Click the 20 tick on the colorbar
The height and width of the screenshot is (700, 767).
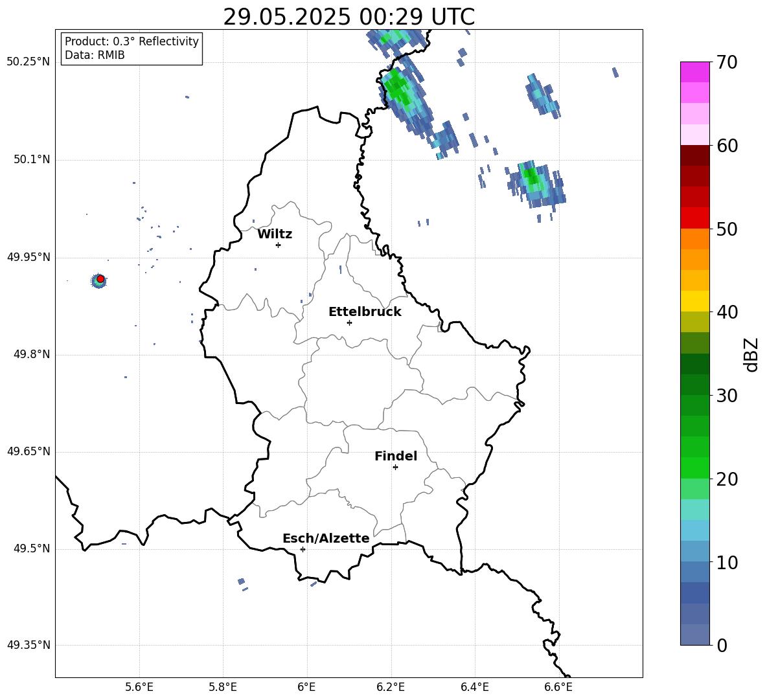tap(727, 479)
